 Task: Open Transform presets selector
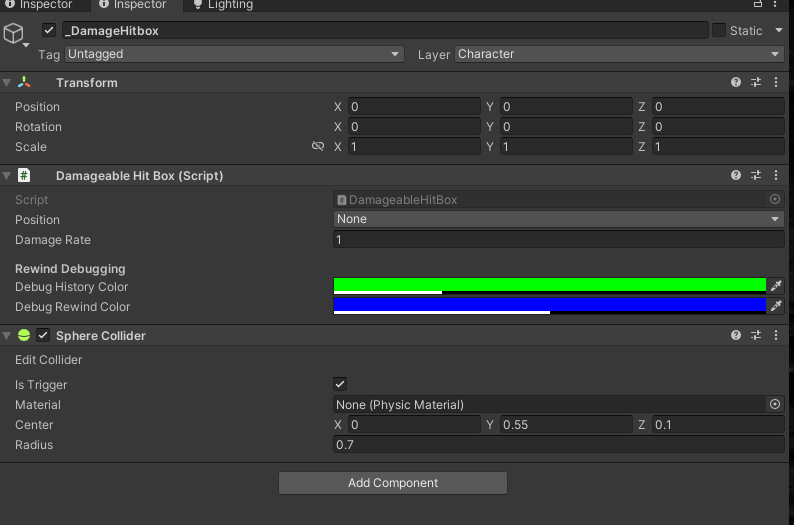click(756, 82)
